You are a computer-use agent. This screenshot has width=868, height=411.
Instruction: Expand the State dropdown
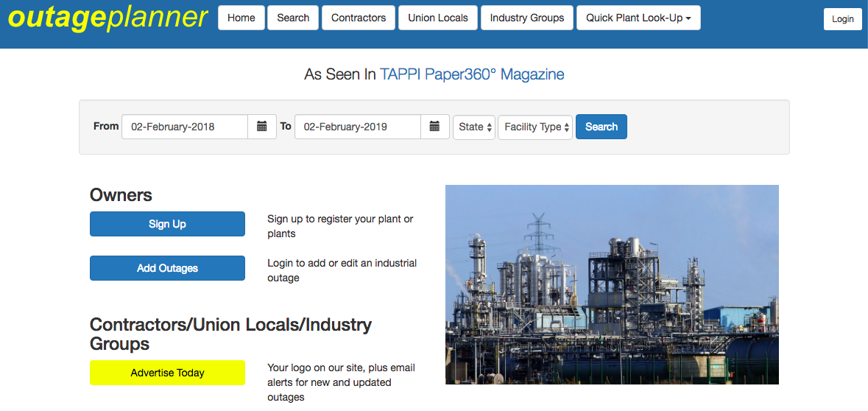coord(474,127)
